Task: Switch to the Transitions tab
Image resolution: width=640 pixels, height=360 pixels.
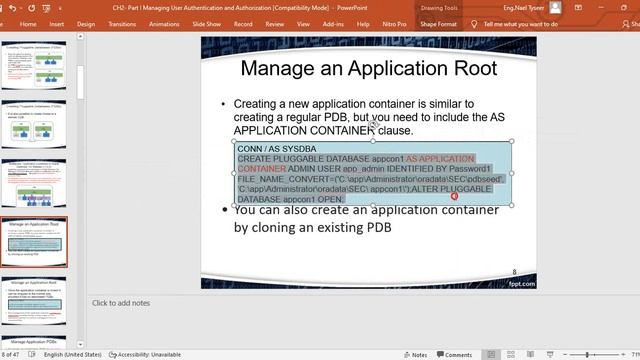Action: pyautogui.click(x=122, y=24)
